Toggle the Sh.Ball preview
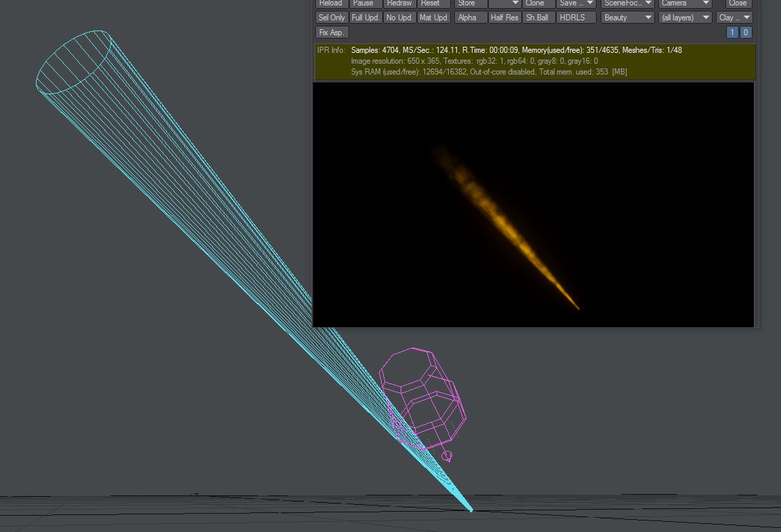Image resolution: width=781 pixels, height=532 pixels. [538, 18]
